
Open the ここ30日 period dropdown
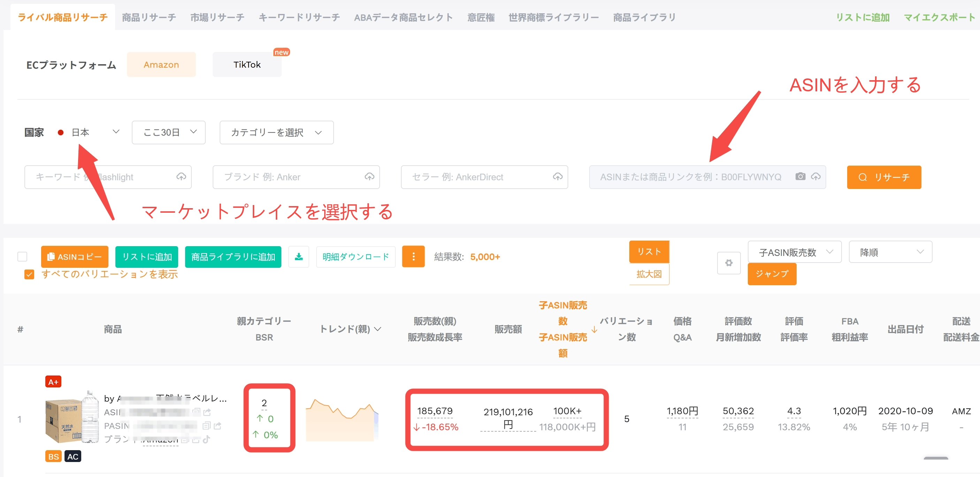pos(168,132)
